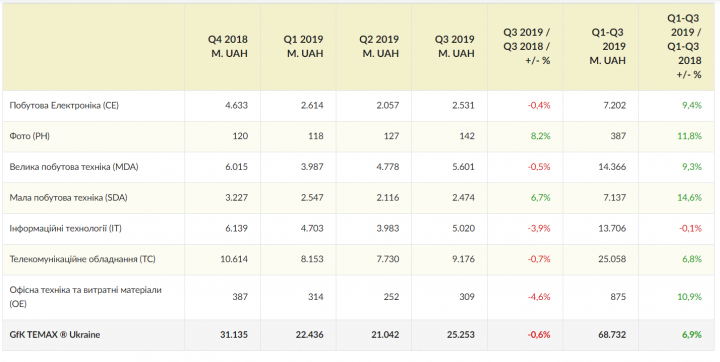Click the Q1-Q3 2019 / Q1-Q3 2018 % header
This screenshot has width=720, height=362.
[684, 46]
